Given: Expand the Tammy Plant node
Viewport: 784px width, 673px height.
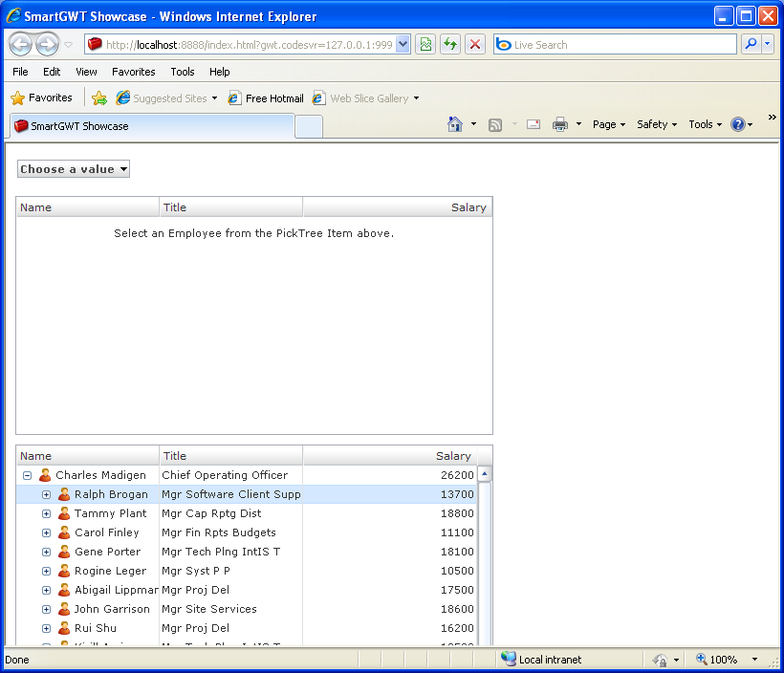Looking at the screenshot, I should click(x=47, y=513).
